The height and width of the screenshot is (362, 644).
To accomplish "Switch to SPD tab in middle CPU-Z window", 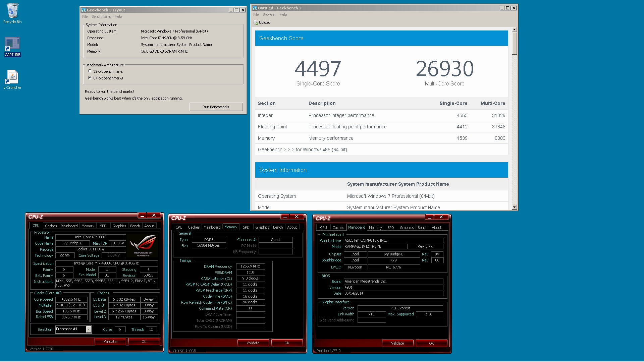I will (246, 227).
